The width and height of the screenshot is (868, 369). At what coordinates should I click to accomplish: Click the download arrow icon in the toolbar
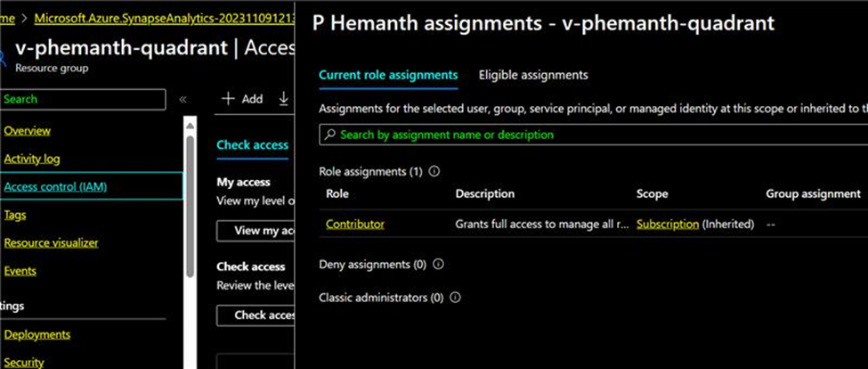point(283,99)
